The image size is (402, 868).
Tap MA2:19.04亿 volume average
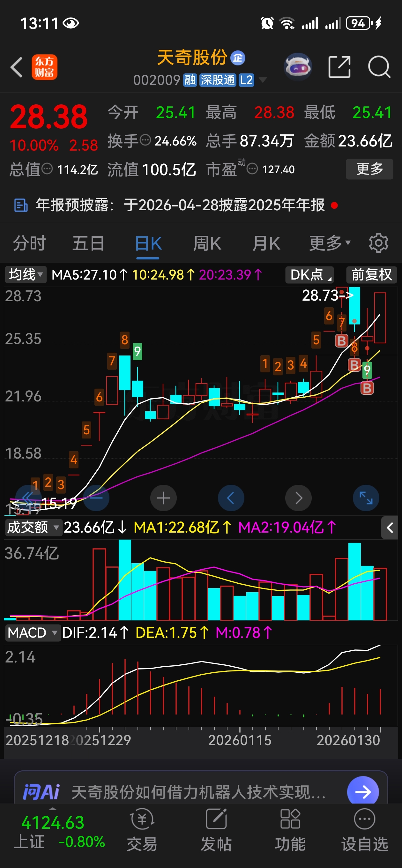coord(287,527)
